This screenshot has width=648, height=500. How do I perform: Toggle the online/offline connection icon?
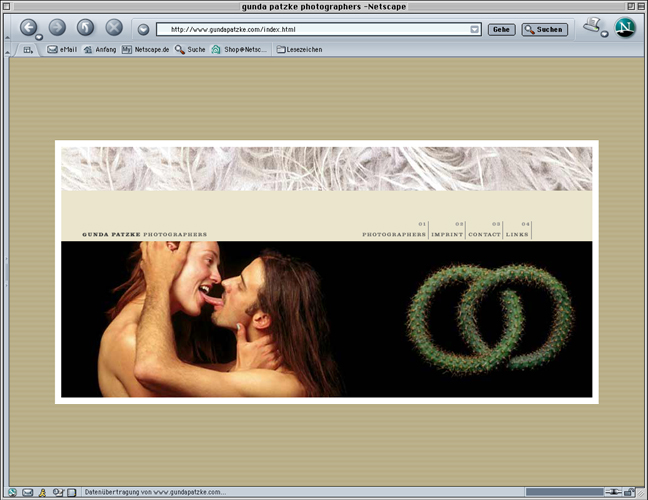pyautogui.click(x=613, y=492)
